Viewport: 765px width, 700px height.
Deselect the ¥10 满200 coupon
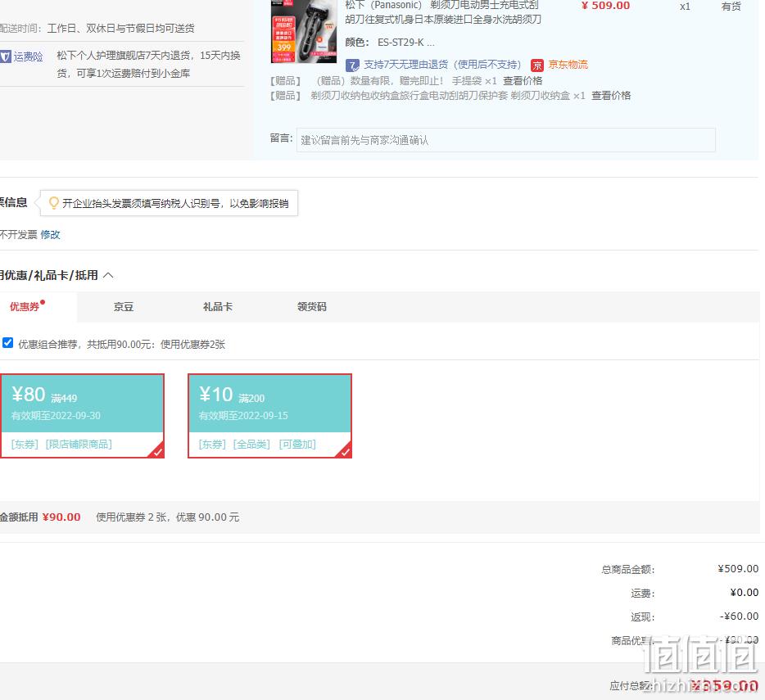pos(269,416)
